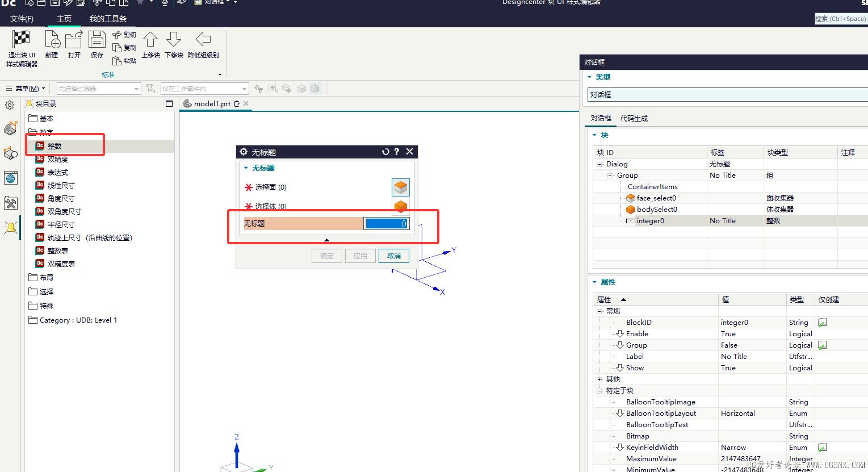The width and height of the screenshot is (868, 472).
Task: Click the integer input field showing 0
Action: (x=386, y=224)
